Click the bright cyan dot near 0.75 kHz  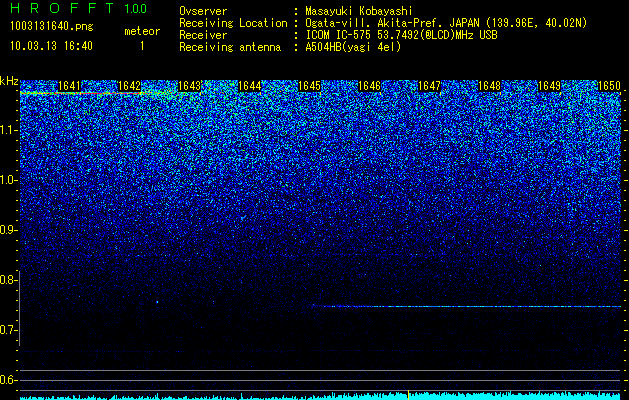157,302
